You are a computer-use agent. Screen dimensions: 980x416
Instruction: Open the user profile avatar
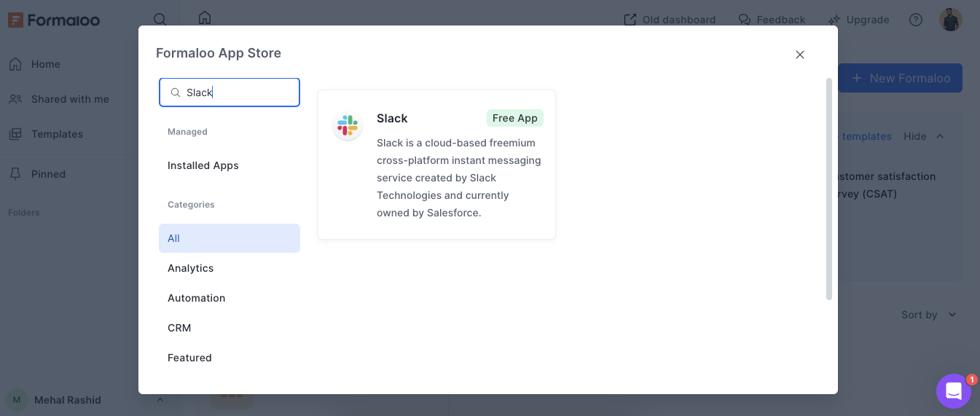[x=951, y=20]
